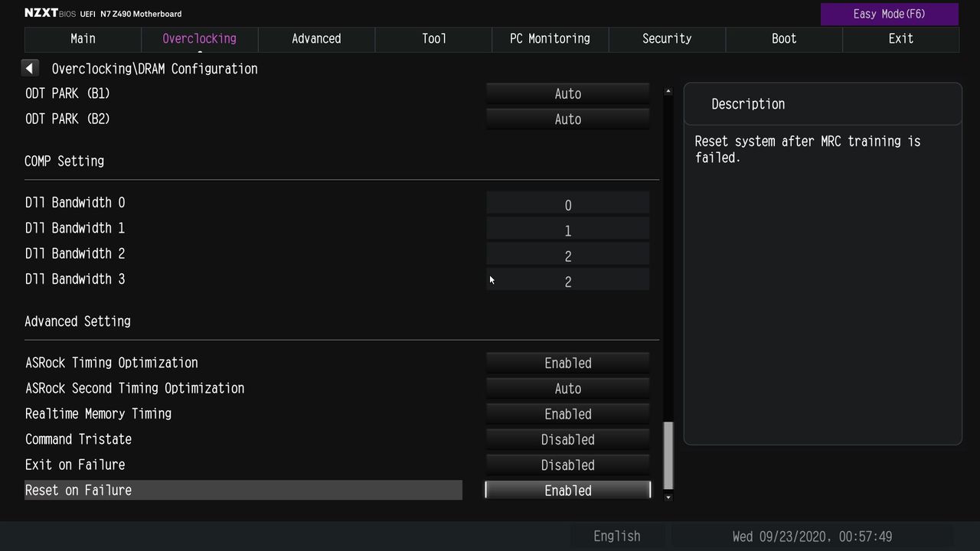Select the Dll Bandwidth 3 row label

coord(75,279)
